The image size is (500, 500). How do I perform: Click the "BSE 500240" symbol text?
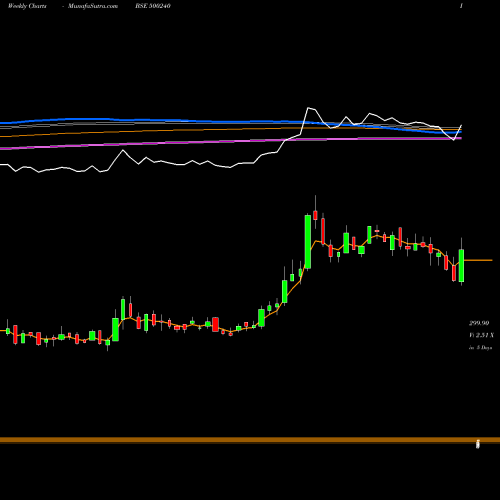[x=153, y=6]
